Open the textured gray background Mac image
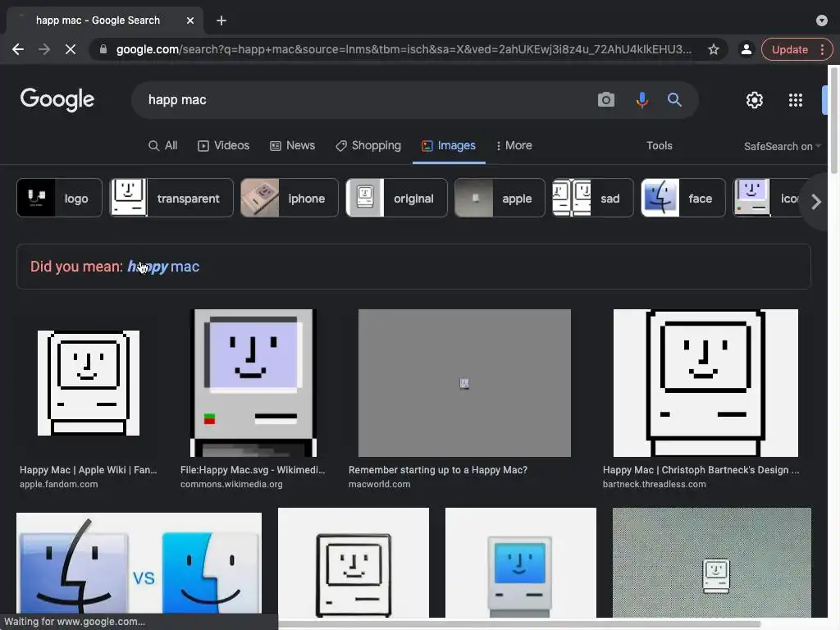This screenshot has width=840, height=630. [711, 563]
